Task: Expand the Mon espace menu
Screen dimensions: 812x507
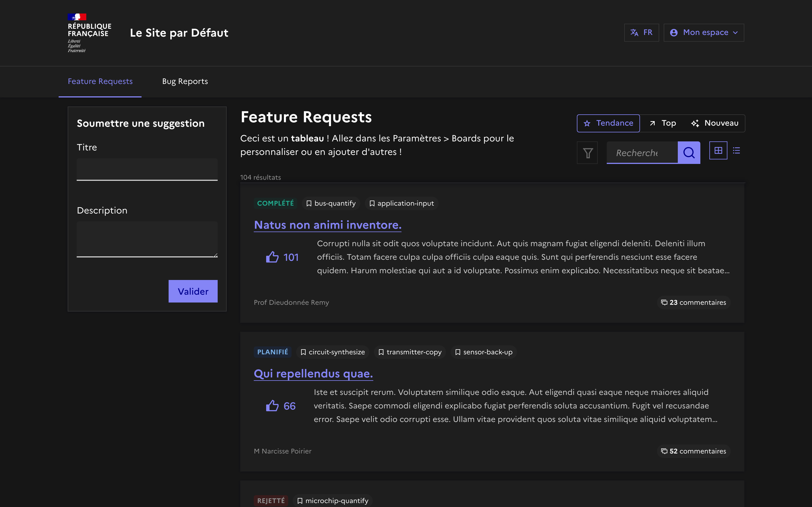Action: coord(704,32)
